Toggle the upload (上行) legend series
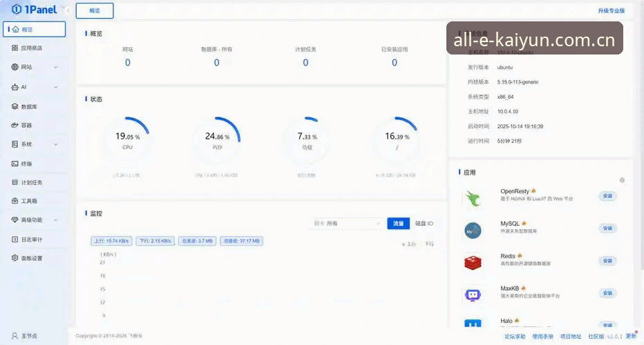This screenshot has width=644, height=345. click(x=410, y=244)
